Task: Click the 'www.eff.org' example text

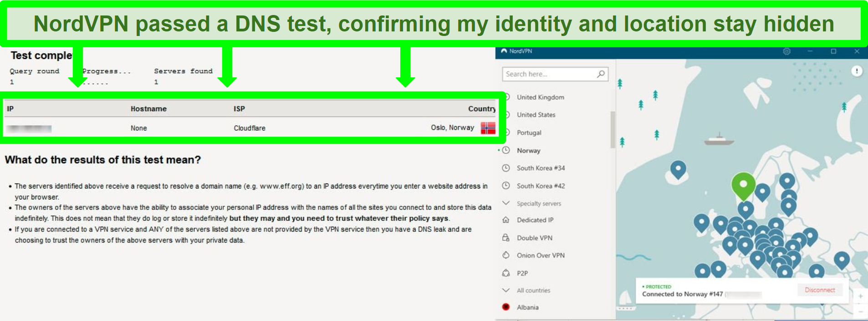Action: pos(281,186)
